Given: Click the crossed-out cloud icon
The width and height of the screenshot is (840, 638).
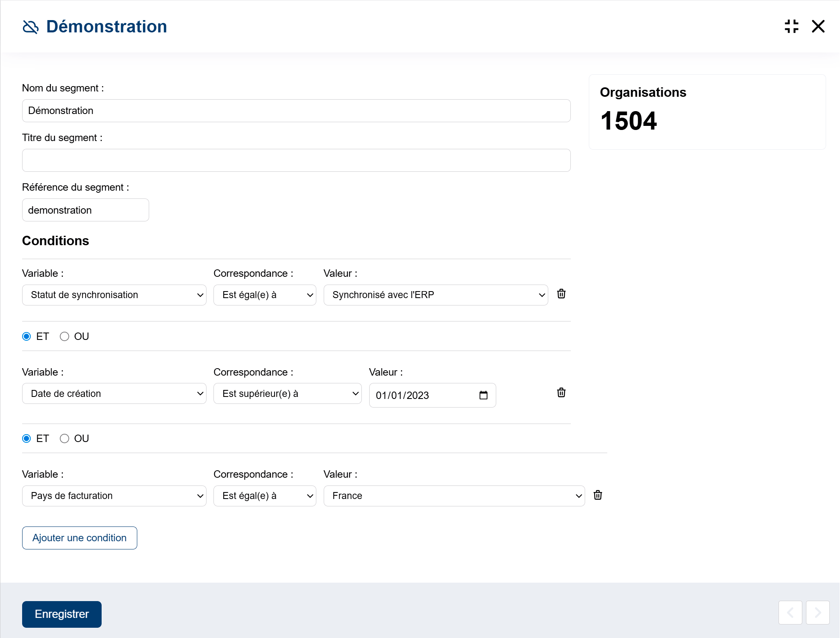Looking at the screenshot, I should pos(31,27).
